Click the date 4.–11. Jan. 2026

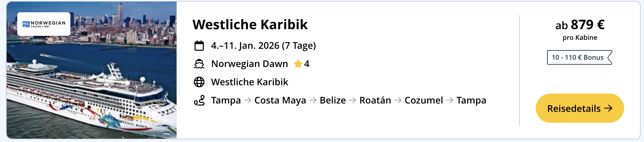pyautogui.click(x=263, y=45)
